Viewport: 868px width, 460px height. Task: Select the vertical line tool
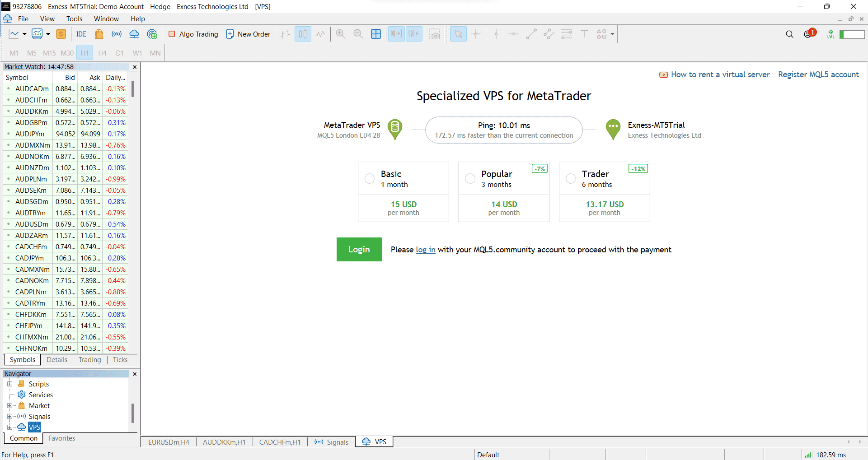[496, 34]
